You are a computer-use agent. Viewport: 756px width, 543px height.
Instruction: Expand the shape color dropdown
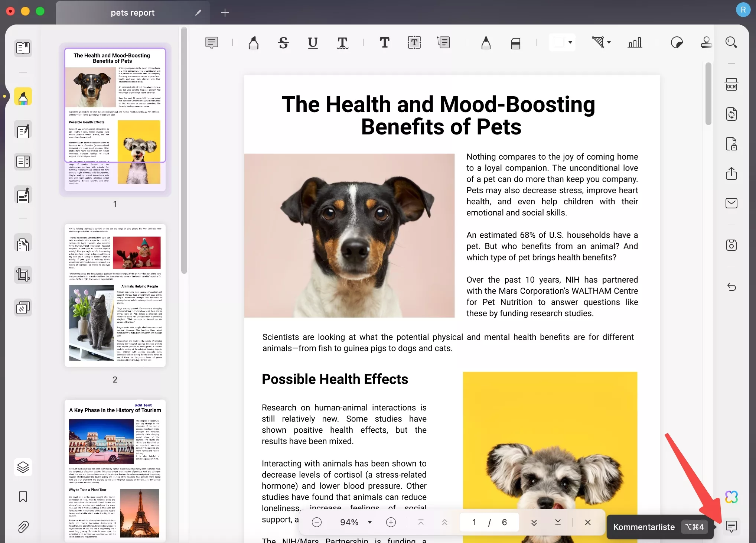tap(570, 42)
